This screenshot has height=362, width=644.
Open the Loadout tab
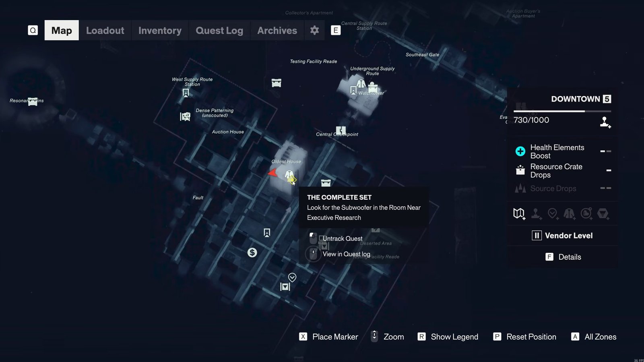[105, 31]
